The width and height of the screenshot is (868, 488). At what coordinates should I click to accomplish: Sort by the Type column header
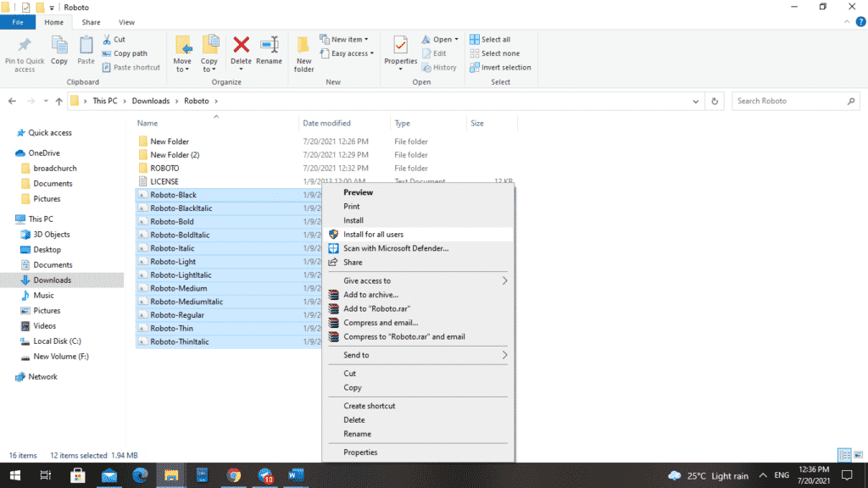[402, 123]
